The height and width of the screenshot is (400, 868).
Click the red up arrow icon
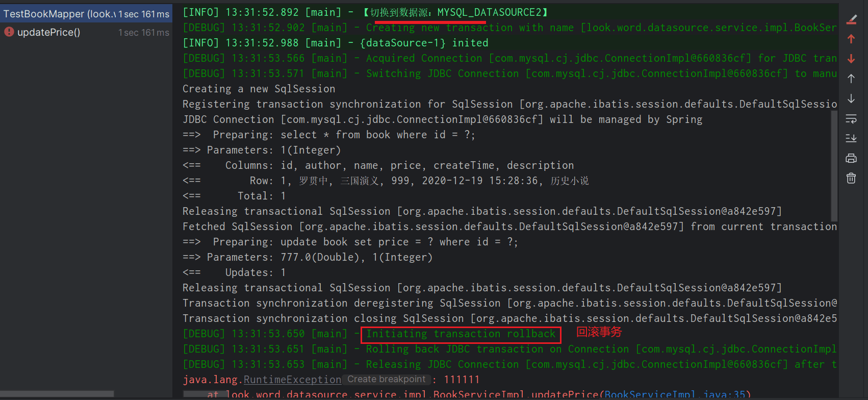(851, 39)
